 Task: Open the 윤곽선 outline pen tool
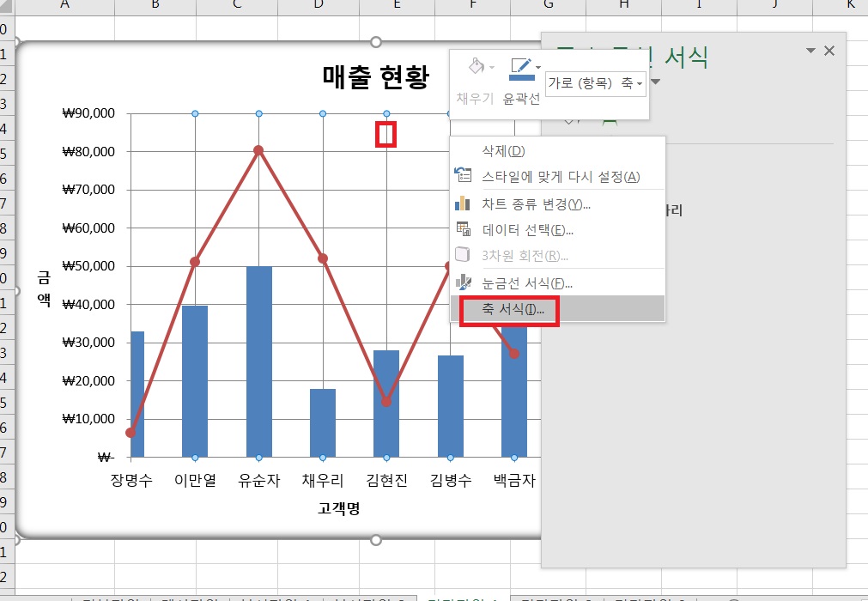520,68
